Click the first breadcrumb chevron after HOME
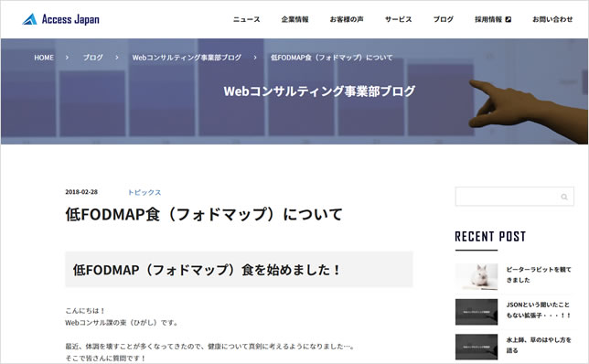The image size is (589, 364). pyautogui.click(x=68, y=58)
